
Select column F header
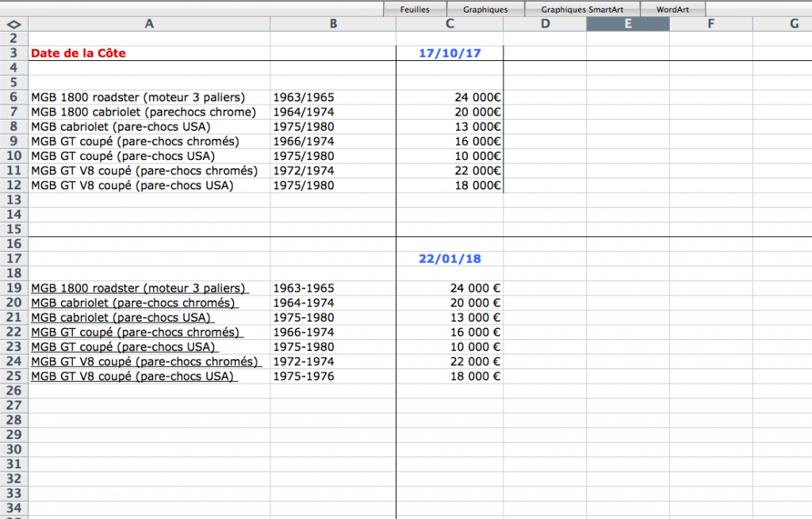[x=711, y=24]
